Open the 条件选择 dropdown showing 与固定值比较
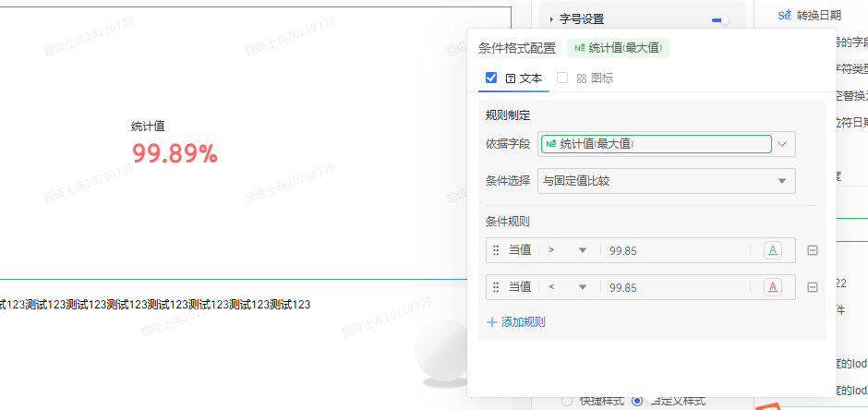The image size is (868, 410). point(666,181)
